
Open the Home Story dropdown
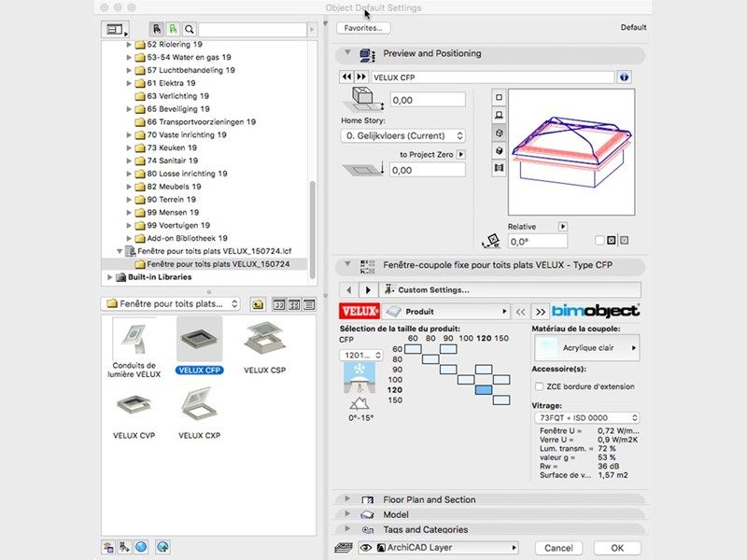pyautogui.click(x=402, y=135)
